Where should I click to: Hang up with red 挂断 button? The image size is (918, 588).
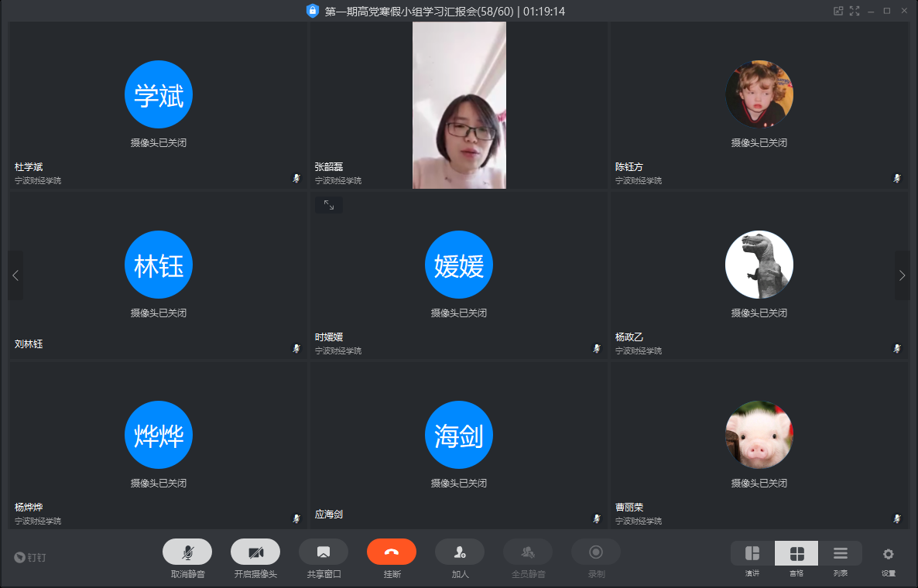point(392,552)
